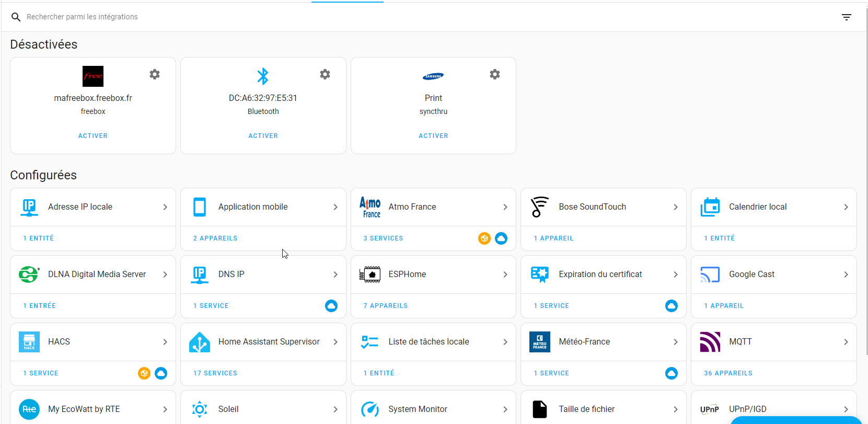The image size is (868, 424).
Task: Expand ESPHome chevron
Action: pos(505,274)
